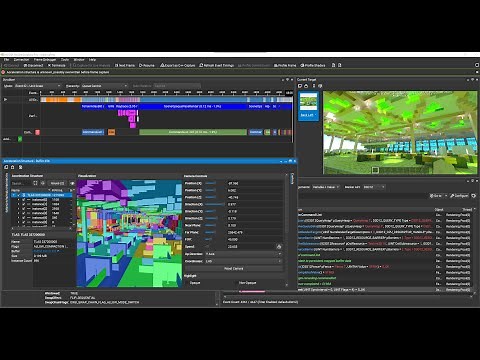Viewport: 480px width, 360px height.
Task: Click Export as C++ Capture
Action: click(x=178, y=65)
